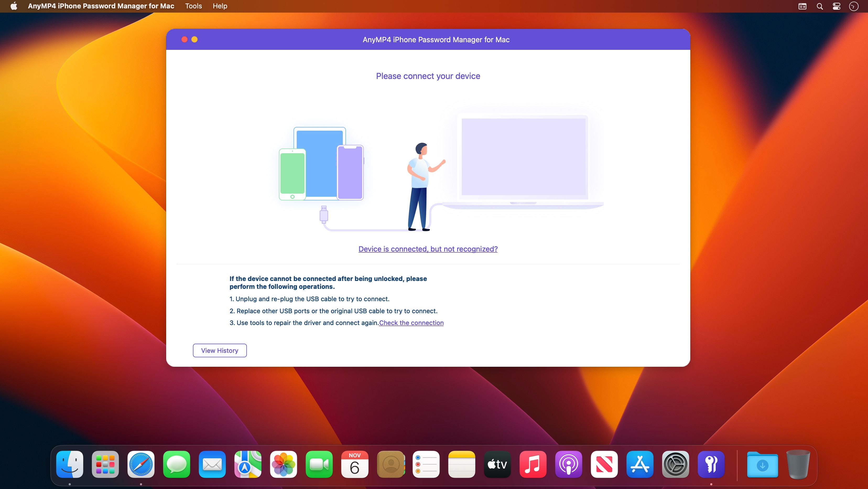Click the View History button

(x=220, y=350)
